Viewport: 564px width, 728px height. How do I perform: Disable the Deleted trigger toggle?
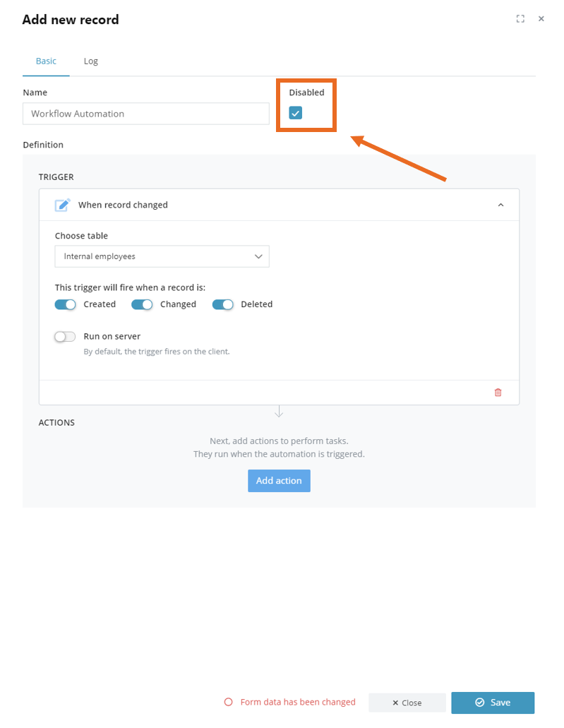(x=222, y=304)
